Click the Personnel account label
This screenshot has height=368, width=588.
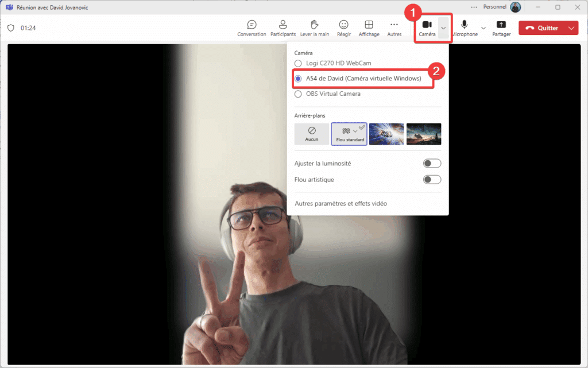point(494,7)
